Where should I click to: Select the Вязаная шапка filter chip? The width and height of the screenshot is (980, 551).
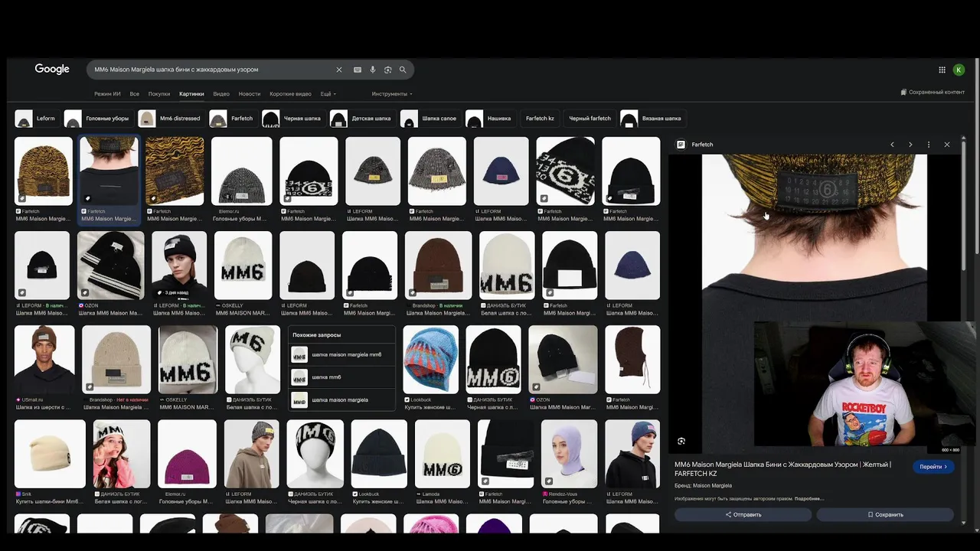pos(652,119)
